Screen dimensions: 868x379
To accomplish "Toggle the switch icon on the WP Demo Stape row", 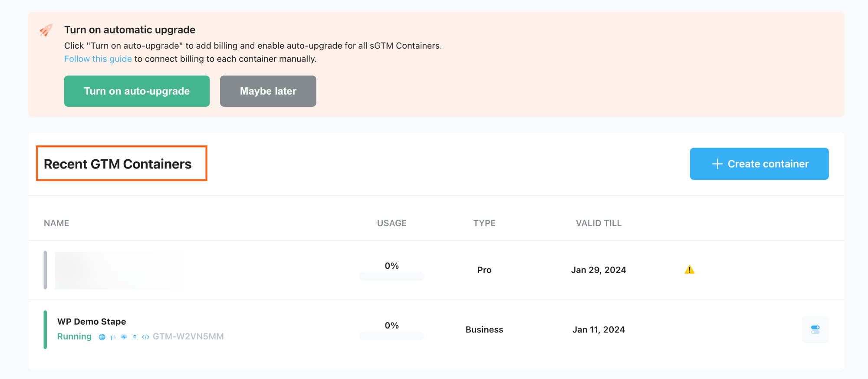I will click(815, 330).
